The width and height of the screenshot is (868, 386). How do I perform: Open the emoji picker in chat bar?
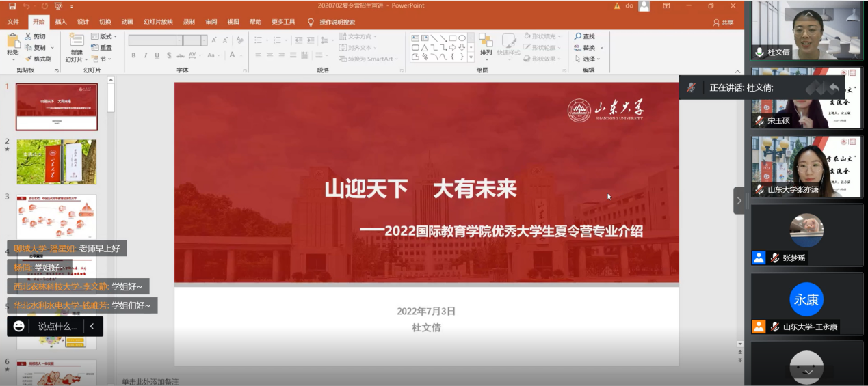coord(19,327)
